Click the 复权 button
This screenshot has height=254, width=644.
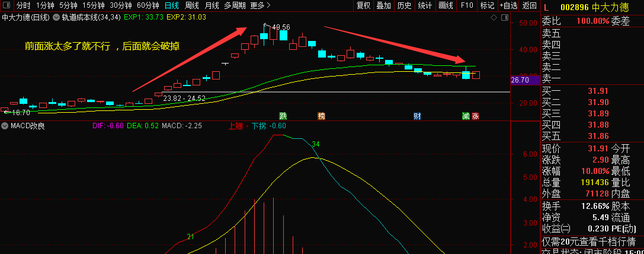364,5
